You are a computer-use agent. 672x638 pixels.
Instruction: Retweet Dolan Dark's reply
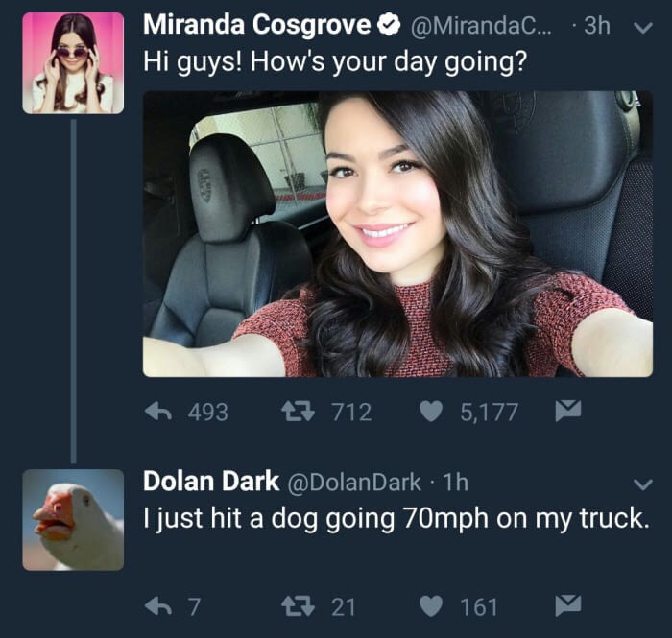point(298,606)
